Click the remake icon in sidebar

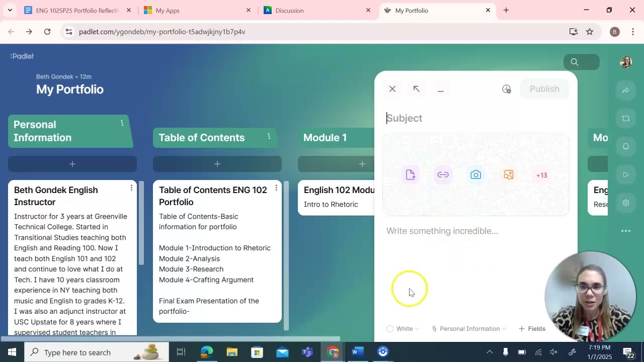point(626,119)
